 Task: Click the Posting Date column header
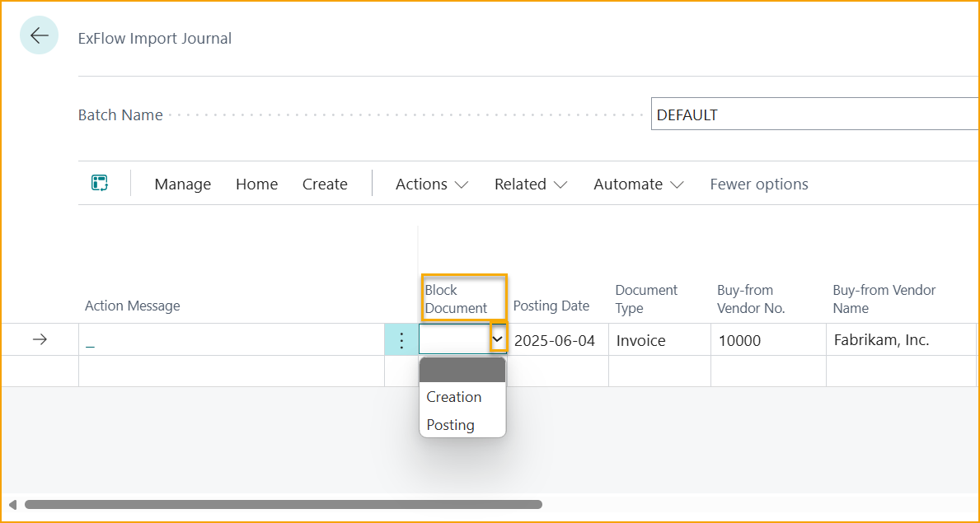551,306
